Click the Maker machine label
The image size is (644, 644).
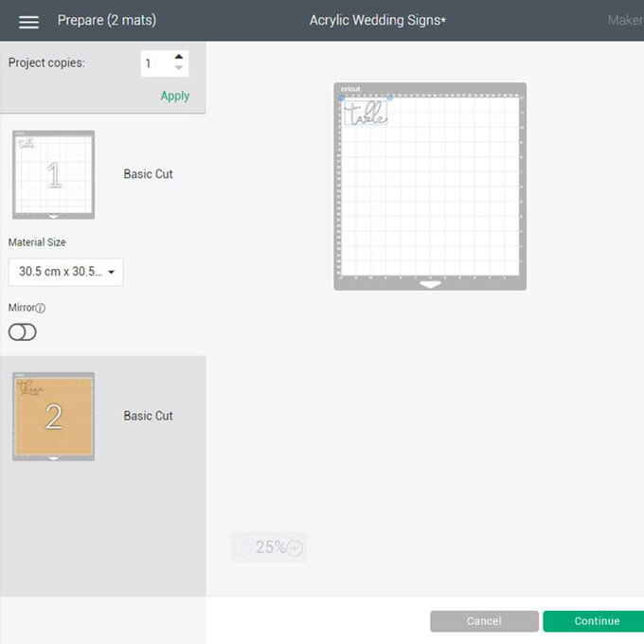click(624, 20)
